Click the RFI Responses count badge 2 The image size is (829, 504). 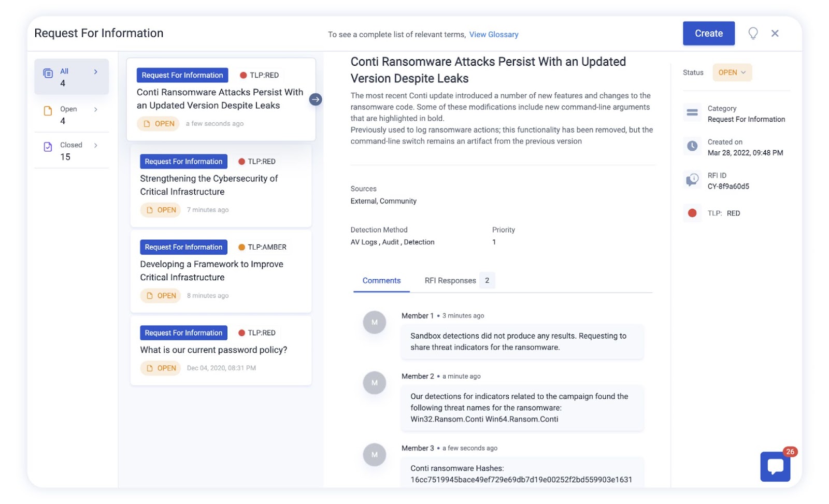pos(487,280)
